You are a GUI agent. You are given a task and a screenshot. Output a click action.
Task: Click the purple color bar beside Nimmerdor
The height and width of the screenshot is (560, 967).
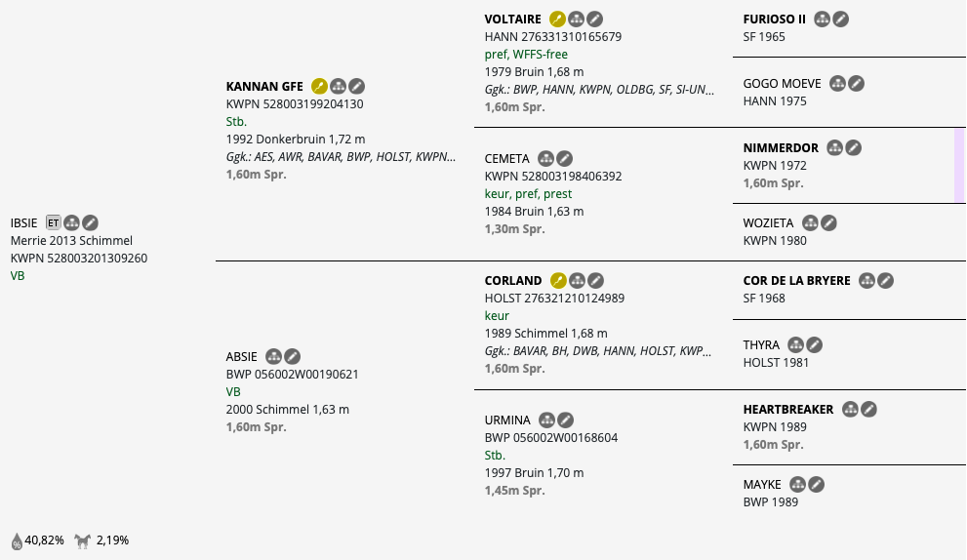[x=959, y=165]
